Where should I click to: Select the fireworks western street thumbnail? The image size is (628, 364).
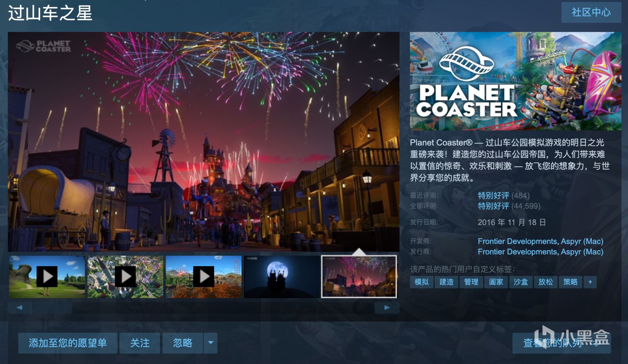tap(359, 277)
